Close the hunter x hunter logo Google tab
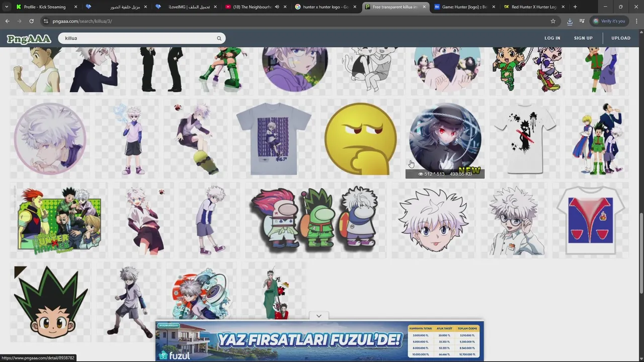The height and width of the screenshot is (362, 644). (x=354, y=7)
